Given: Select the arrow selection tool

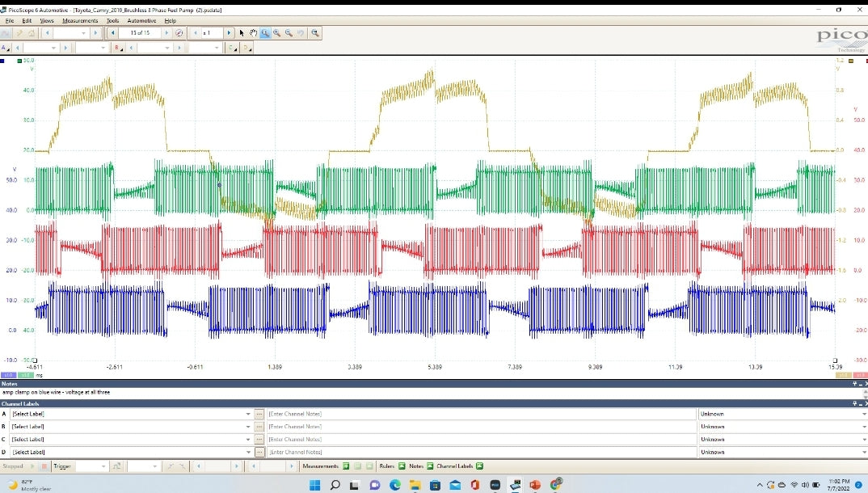Looking at the screenshot, I should point(242,33).
